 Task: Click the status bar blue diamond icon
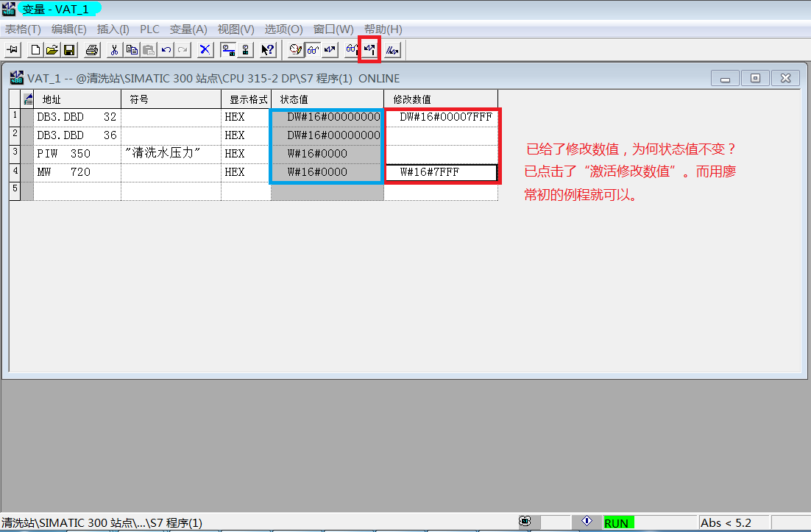587,521
